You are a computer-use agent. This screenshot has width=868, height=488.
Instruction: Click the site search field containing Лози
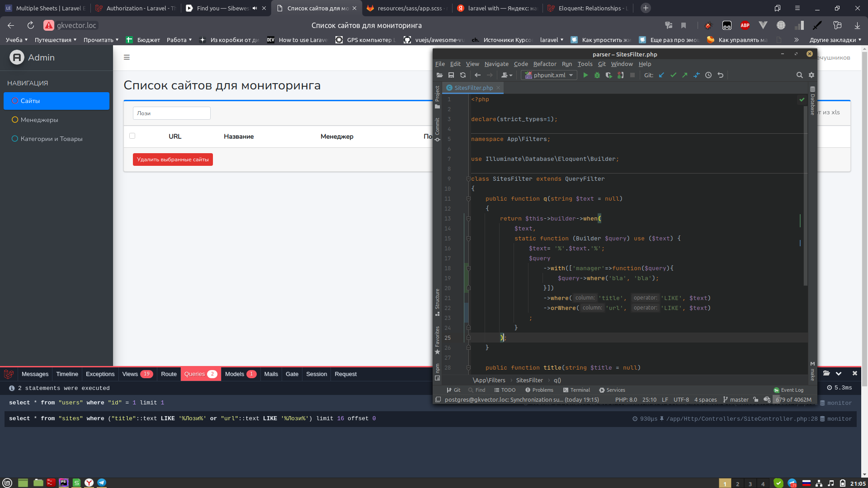click(172, 113)
